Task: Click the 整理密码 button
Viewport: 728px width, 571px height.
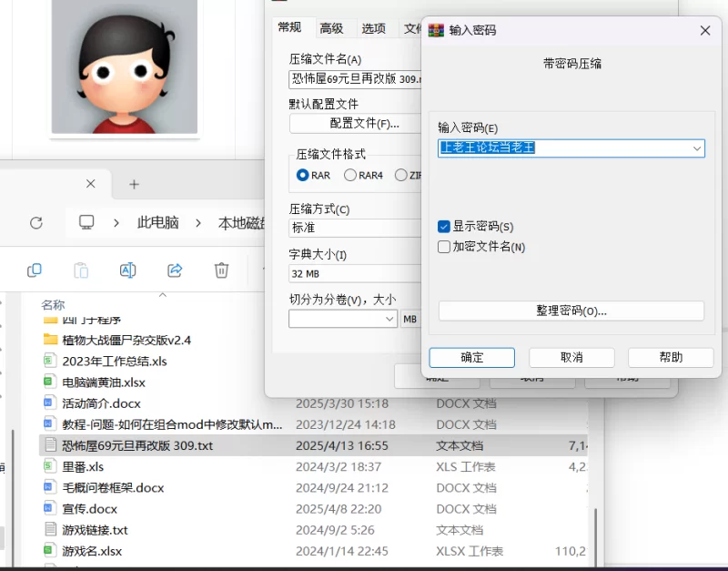Action: click(x=571, y=311)
